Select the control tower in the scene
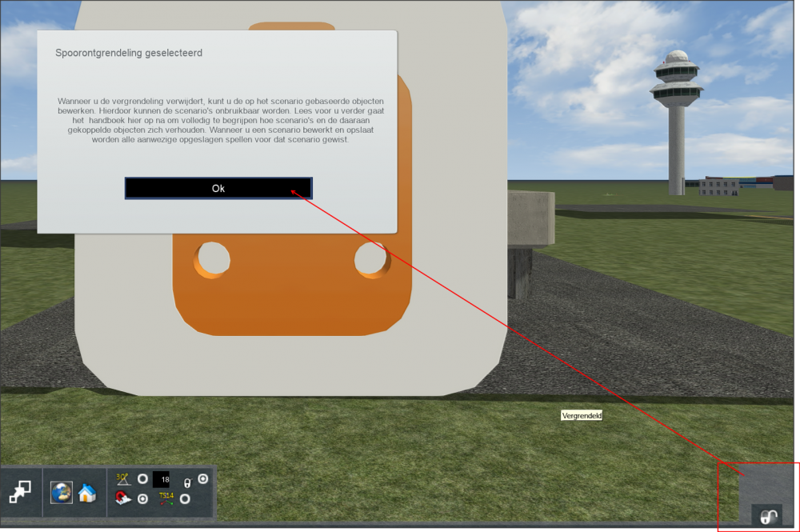Image resolution: width=800 pixels, height=532 pixels. [677, 120]
